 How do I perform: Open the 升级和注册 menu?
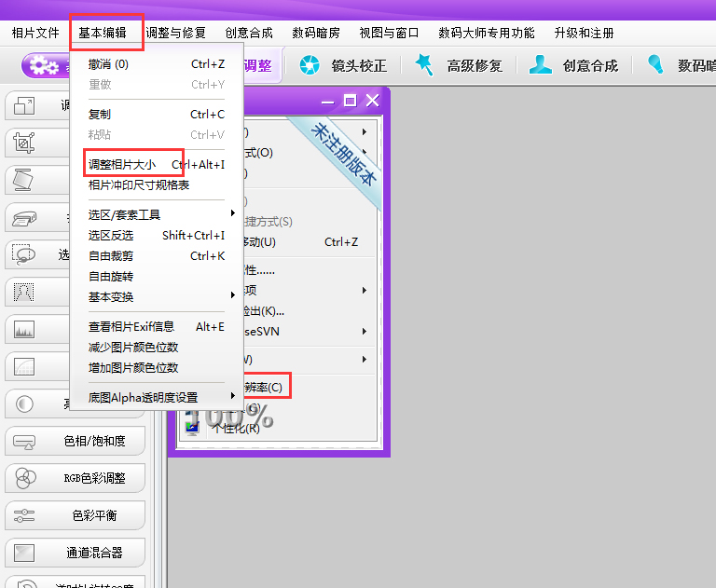[x=584, y=33]
